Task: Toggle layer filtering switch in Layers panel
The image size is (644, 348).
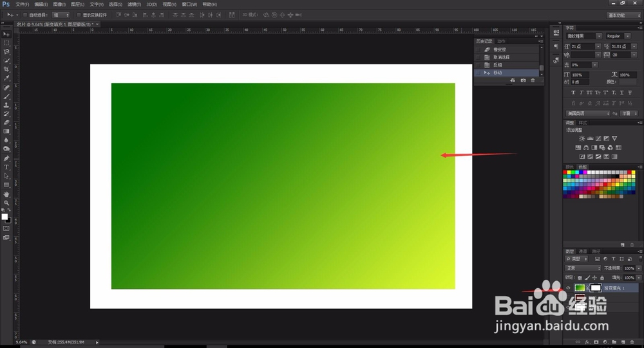Action: click(640, 259)
